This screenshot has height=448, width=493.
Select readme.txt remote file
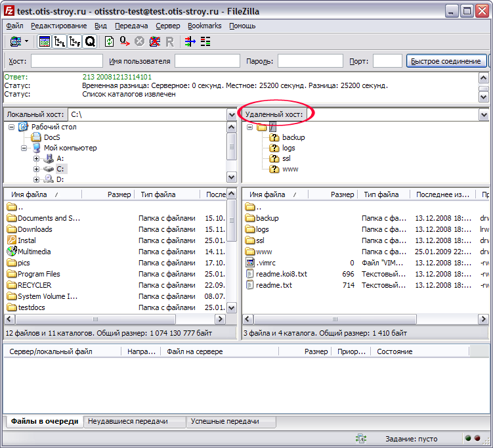coord(274,285)
